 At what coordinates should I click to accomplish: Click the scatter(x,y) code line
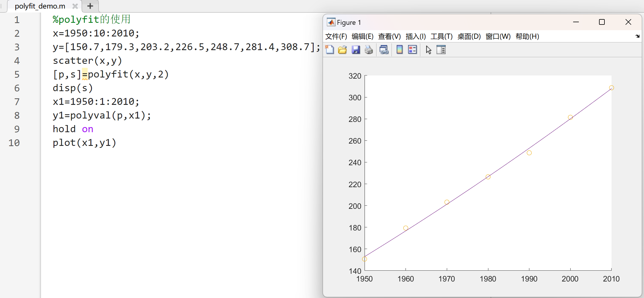coord(87,61)
